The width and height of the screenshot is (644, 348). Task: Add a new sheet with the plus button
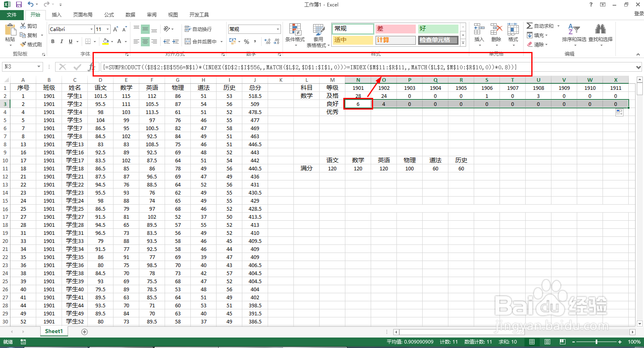coord(85,332)
